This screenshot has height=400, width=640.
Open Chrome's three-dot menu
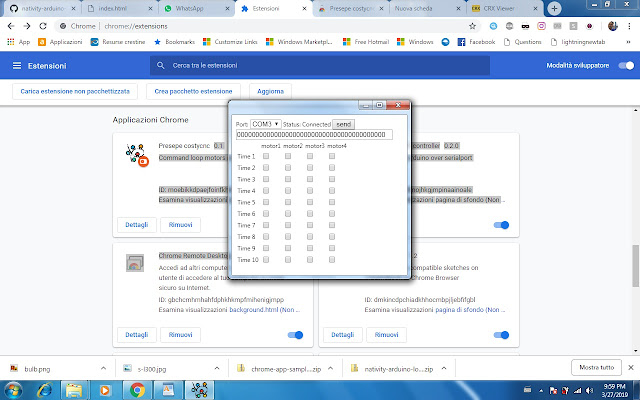629,26
